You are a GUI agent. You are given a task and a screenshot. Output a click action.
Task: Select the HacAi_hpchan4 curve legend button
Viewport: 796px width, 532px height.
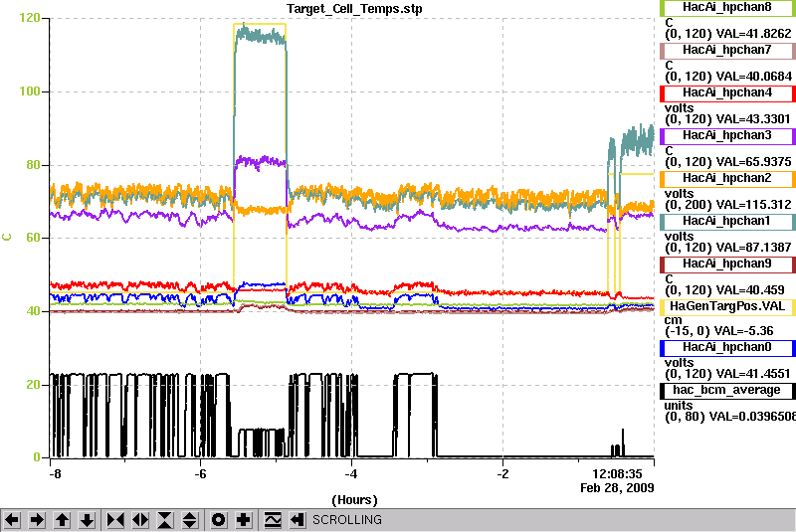point(727,93)
